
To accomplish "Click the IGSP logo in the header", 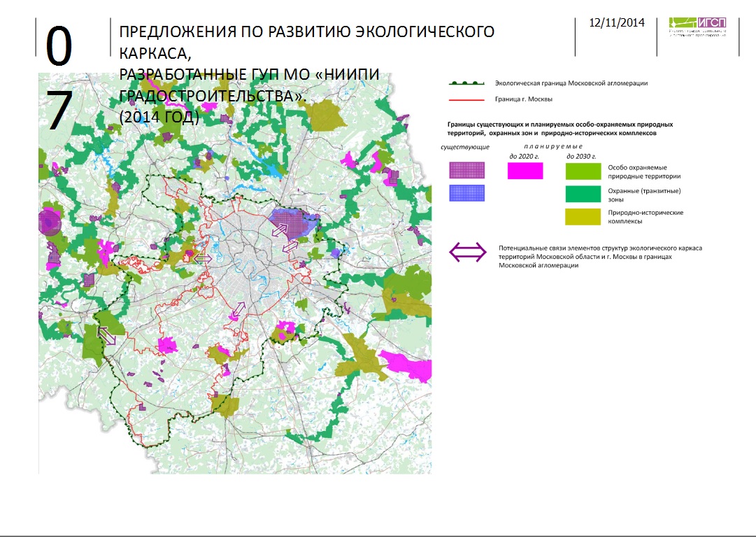I will (x=697, y=27).
